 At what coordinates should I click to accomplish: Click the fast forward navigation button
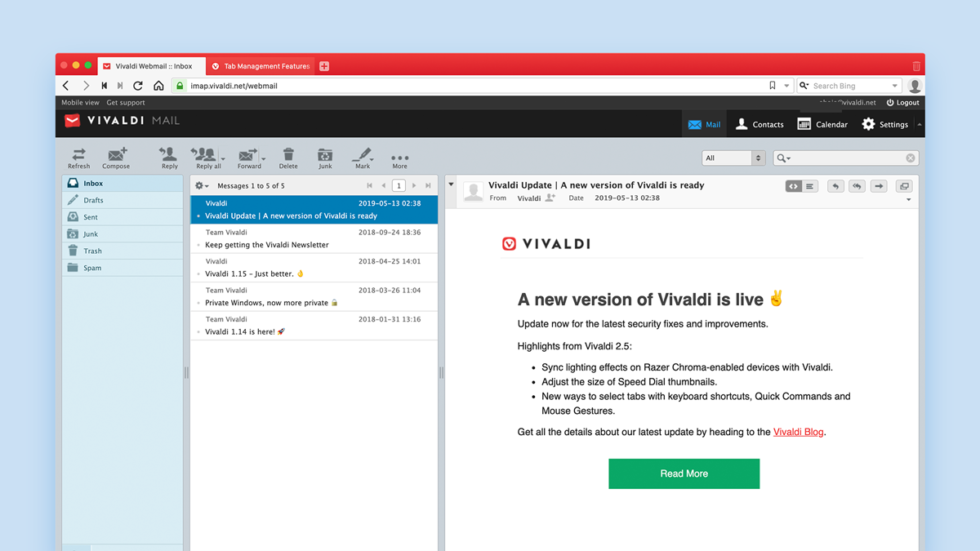tap(120, 86)
